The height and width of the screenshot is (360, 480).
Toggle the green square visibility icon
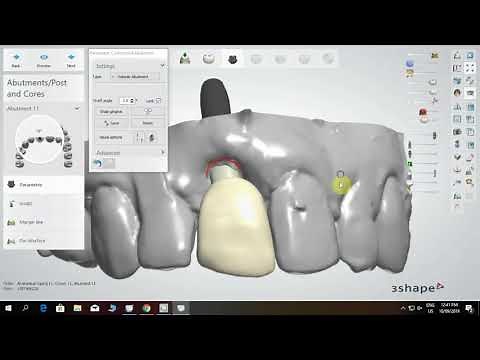point(410,164)
